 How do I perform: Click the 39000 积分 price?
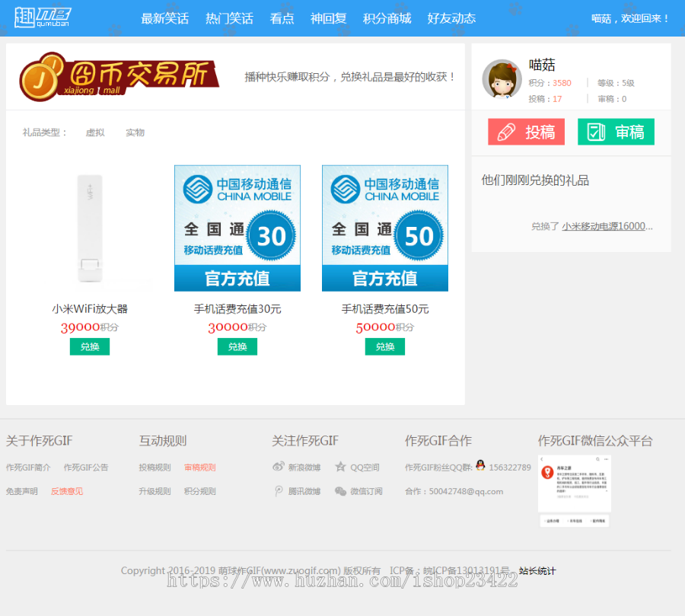pyautogui.click(x=90, y=327)
